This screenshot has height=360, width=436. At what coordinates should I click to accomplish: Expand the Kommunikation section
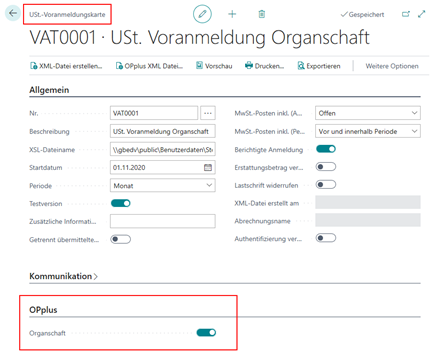click(63, 276)
